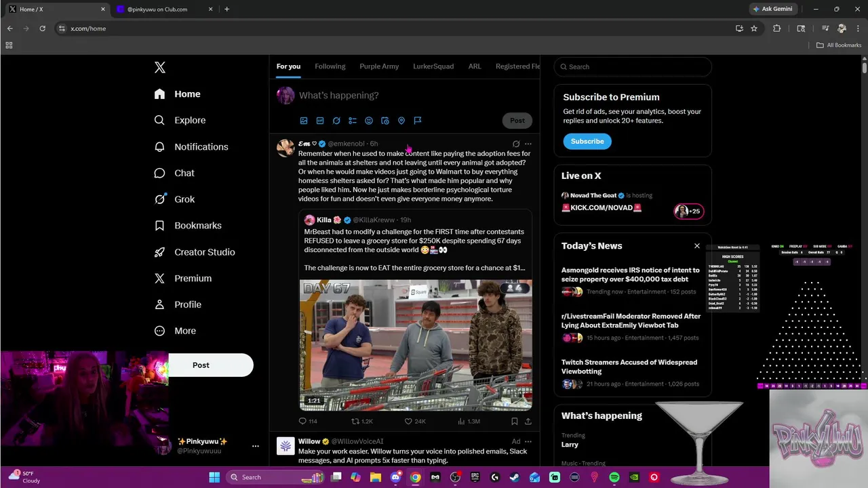Open the Larry trending topic

coord(570,445)
